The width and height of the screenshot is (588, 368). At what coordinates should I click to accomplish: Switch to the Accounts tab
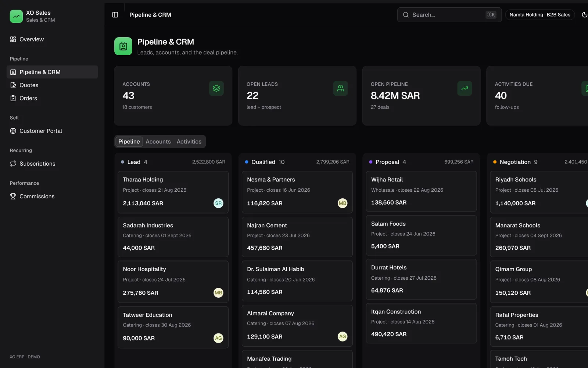click(158, 142)
